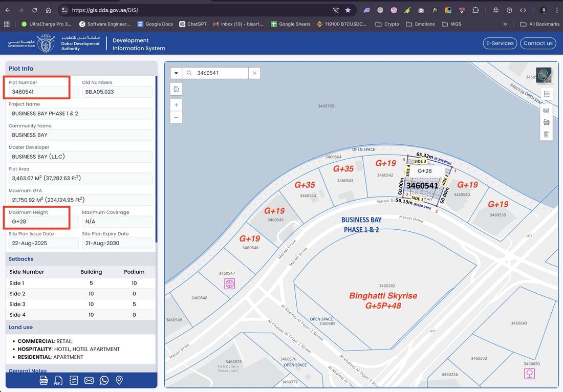Open the location pin icon
This screenshot has width=563, height=392.
(119, 380)
